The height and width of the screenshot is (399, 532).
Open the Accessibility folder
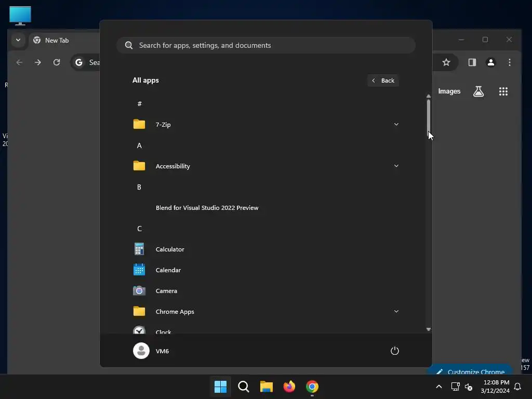point(265,166)
